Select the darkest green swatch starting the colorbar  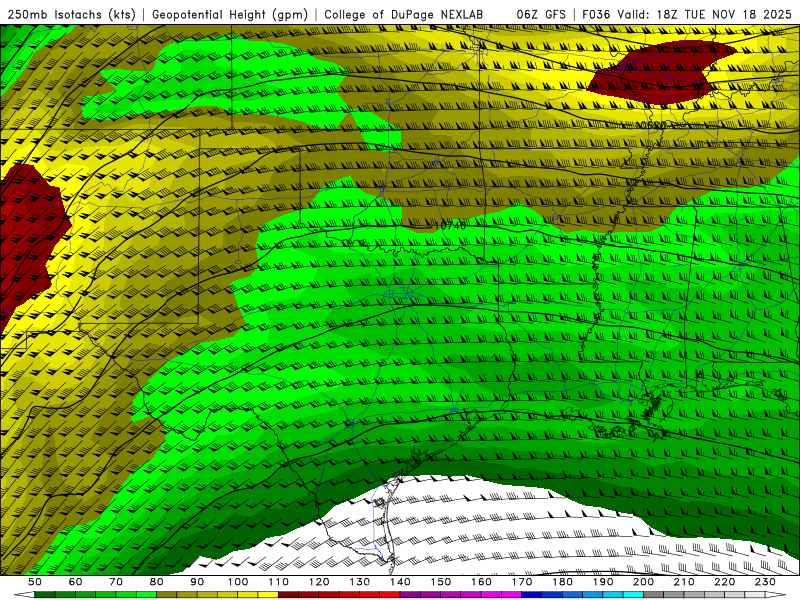tap(45, 595)
